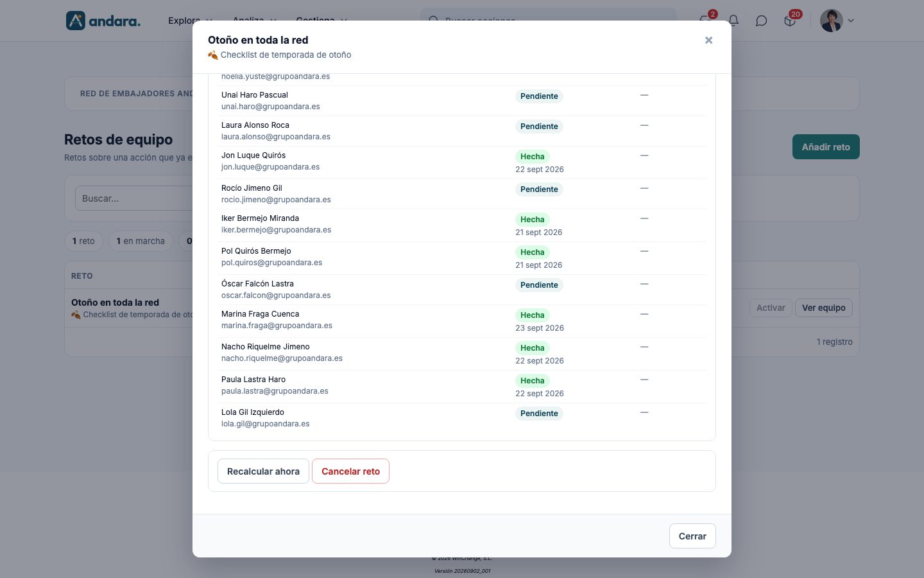
Task: Click Hecha status for Jon Luque Quirós
Action: pyautogui.click(x=532, y=157)
